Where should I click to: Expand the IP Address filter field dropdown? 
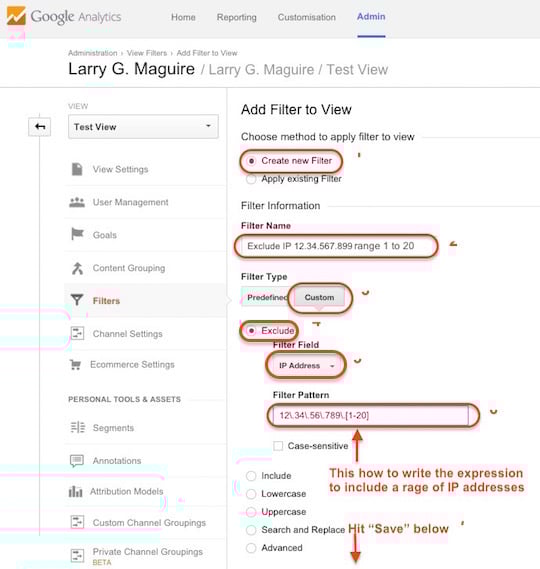coord(306,365)
